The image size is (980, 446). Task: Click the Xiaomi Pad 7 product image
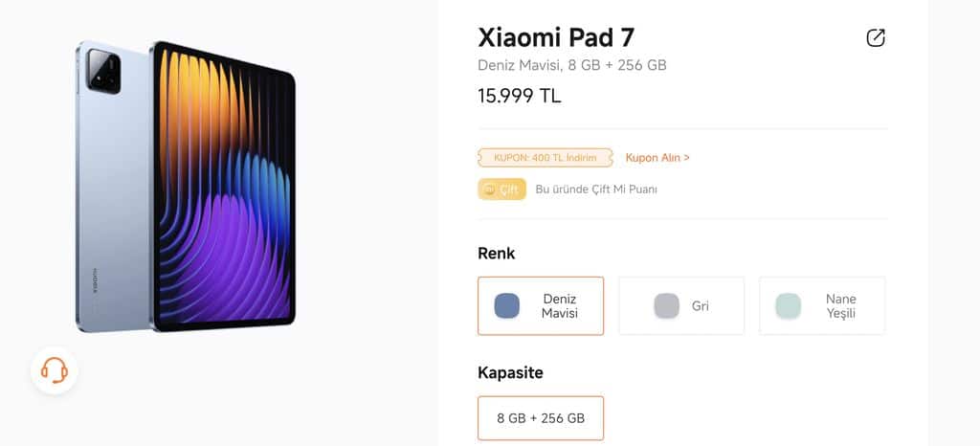(186, 186)
